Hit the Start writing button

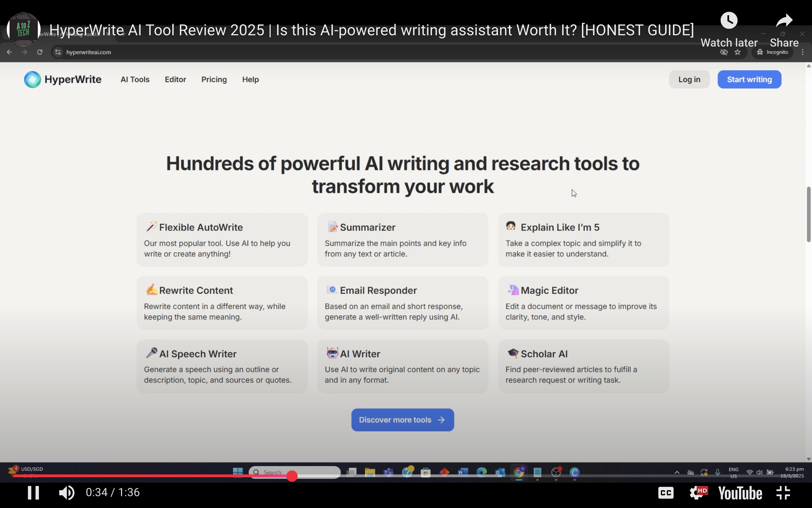tap(749, 80)
